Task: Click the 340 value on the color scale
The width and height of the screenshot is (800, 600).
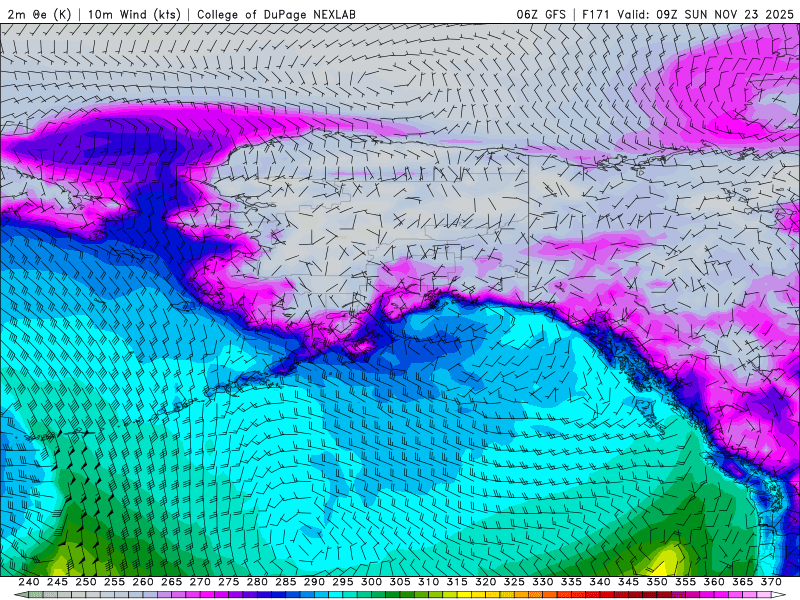Action: pos(600,582)
